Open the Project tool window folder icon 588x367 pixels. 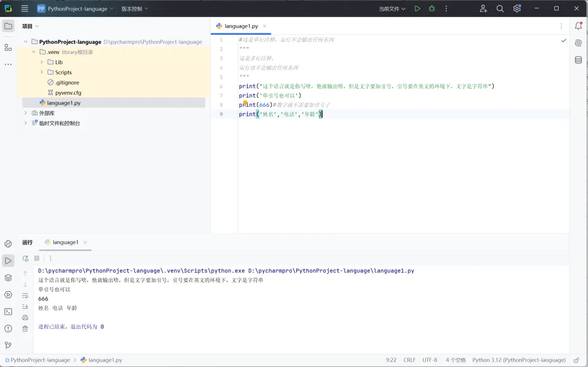[8, 26]
